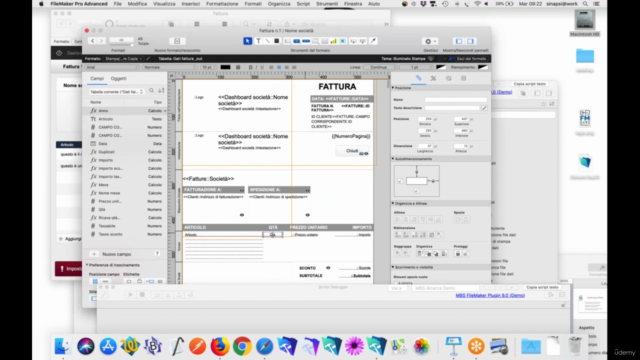The image size is (640, 360).
Task: Open the gear Gestisci button
Action: point(430,41)
